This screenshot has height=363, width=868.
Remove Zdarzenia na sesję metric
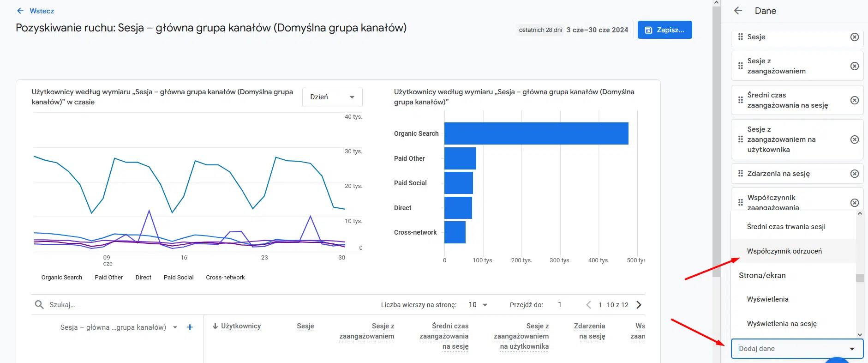tap(854, 174)
